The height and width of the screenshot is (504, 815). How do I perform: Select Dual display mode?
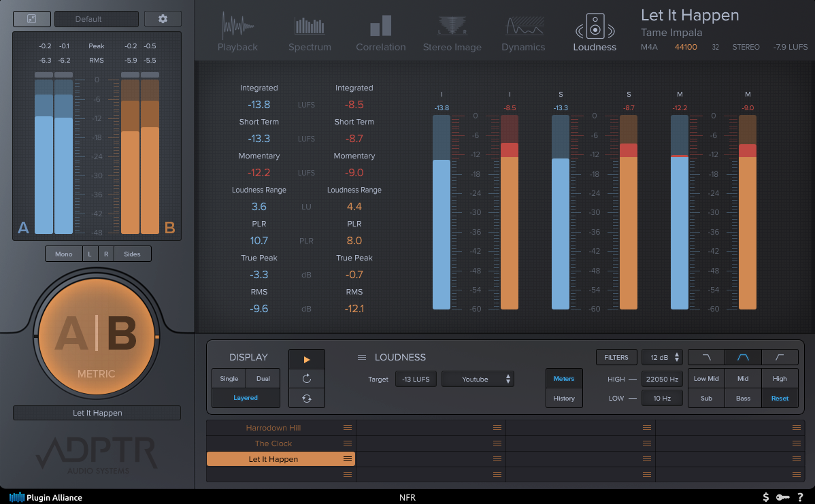coord(263,378)
